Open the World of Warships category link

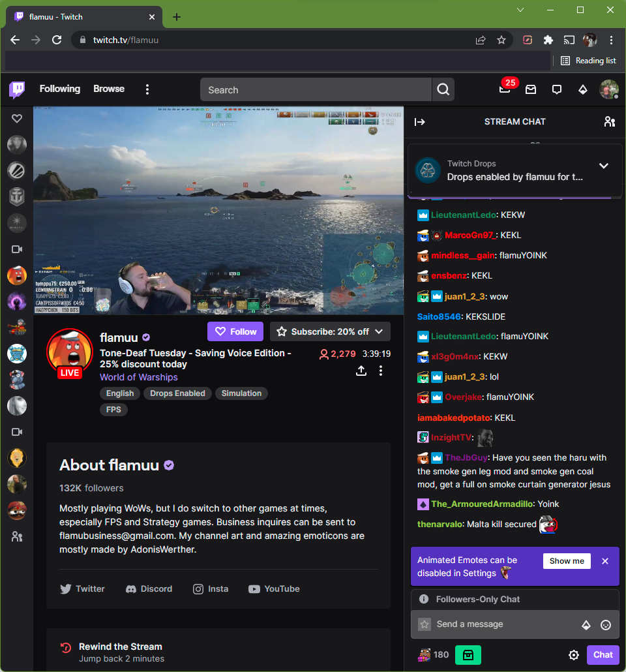click(x=139, y=377)
